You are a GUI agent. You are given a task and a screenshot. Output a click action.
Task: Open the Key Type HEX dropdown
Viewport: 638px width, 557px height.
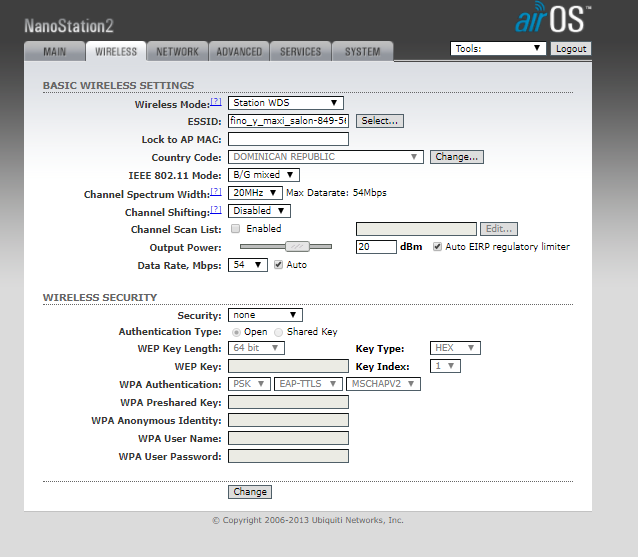point(455,348)
